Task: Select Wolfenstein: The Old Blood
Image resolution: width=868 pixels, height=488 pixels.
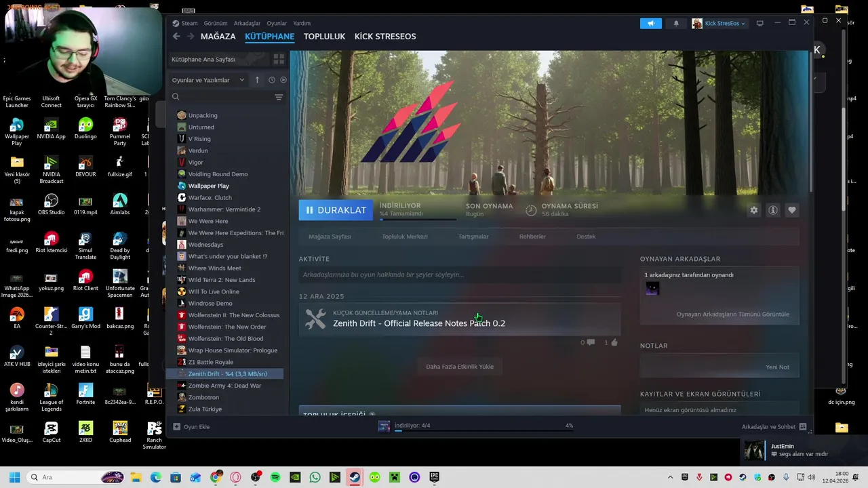Action: pyautogui.click(x=225, y=338)
